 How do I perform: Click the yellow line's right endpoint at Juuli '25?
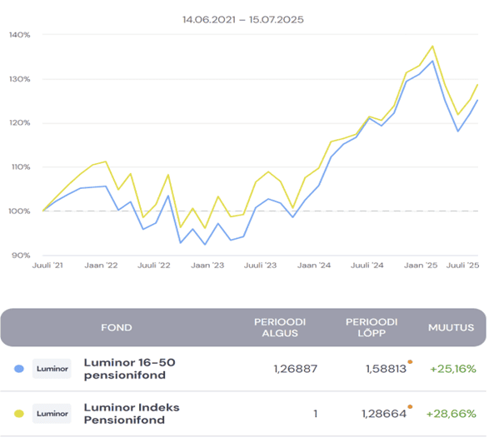[x=477, y=85]
